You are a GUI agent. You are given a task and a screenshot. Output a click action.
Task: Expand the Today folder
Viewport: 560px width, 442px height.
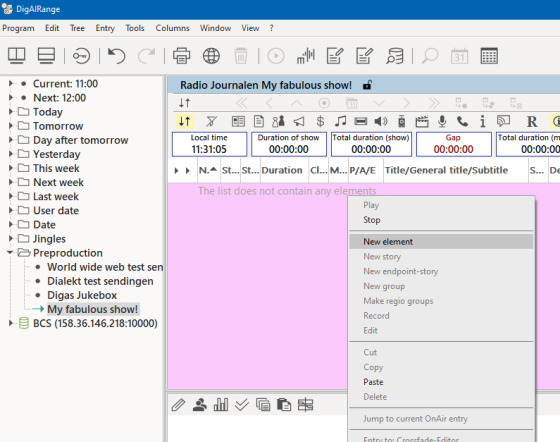point(11,112)
